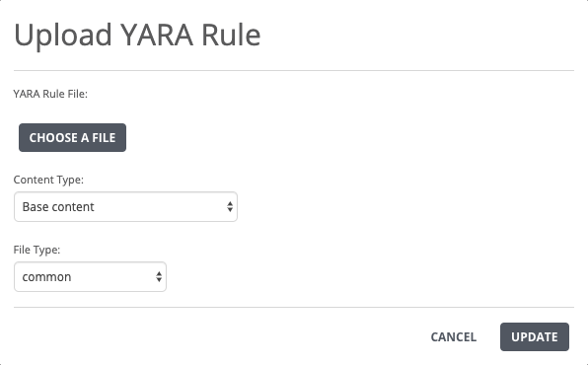Click the 'YARA Rule File:' label

(50, 94)
